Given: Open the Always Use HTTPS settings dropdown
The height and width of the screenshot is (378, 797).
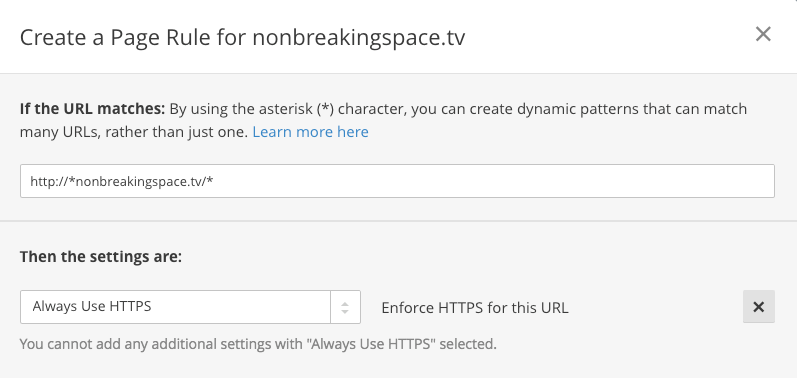Looking at the screenshot, I should (190, 307).
